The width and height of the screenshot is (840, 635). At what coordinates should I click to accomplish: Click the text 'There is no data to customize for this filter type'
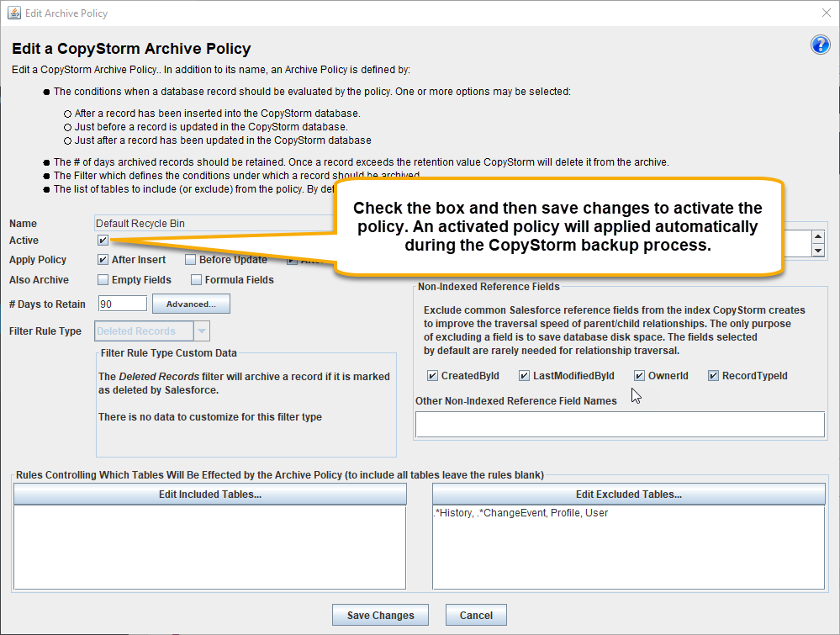tap(210, 417)
